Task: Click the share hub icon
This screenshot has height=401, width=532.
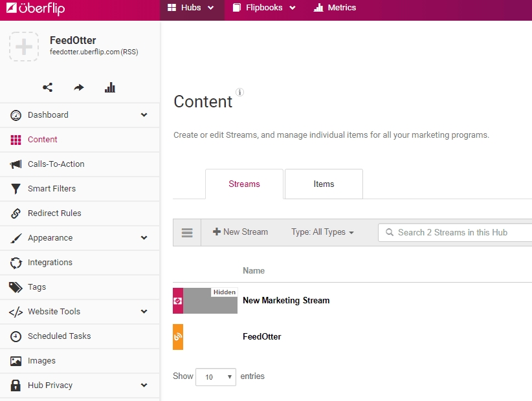Action: click(47, 87)
